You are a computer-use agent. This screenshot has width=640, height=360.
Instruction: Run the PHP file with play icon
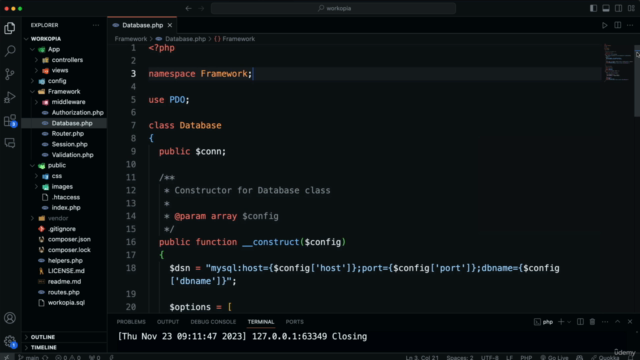(x=604, y=25)
